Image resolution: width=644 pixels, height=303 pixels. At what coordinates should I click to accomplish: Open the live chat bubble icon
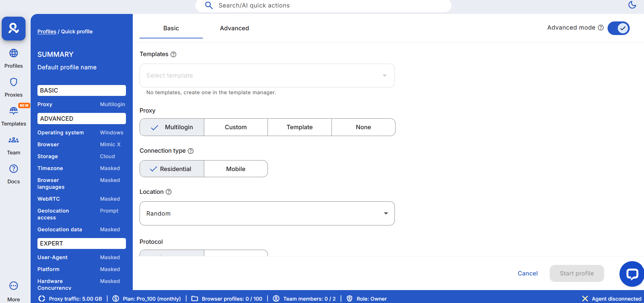632,274
